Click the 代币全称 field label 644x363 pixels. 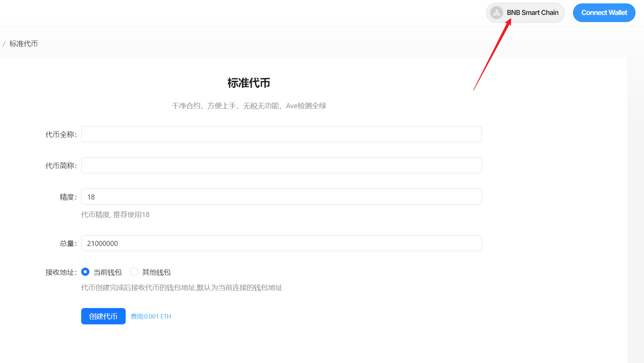point(61,135)
